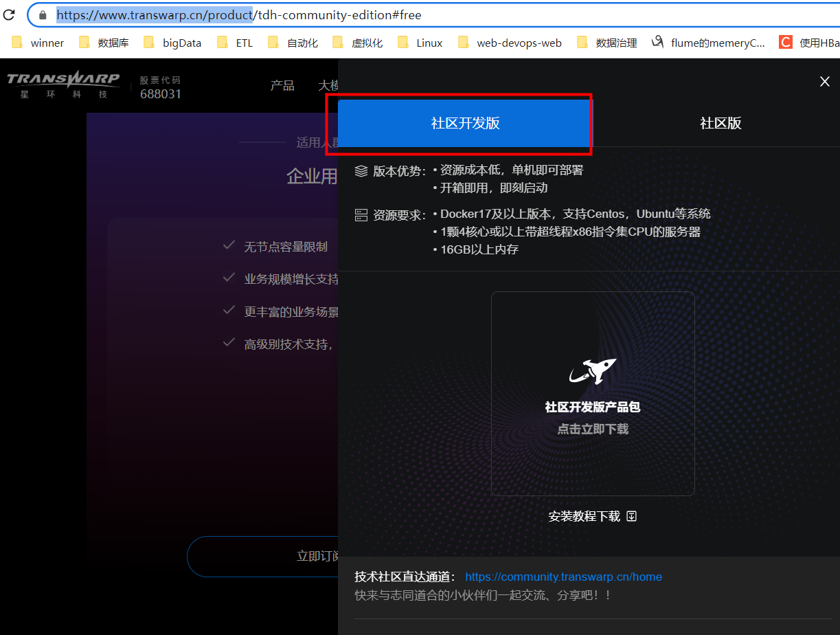The image size is (840, 635).
Task: Open the flume的memeryC... bookmark
Action: [708, 43]
